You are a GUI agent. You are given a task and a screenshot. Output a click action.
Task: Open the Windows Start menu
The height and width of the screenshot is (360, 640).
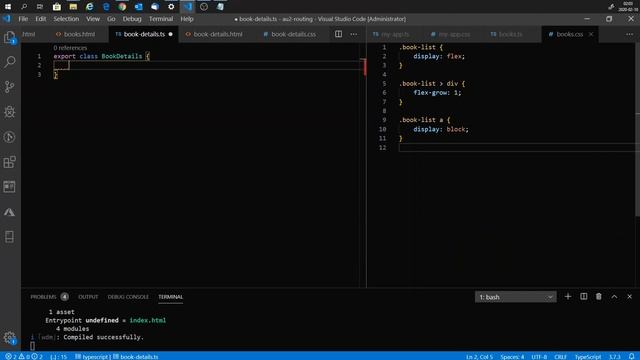[x=8, y=7]
